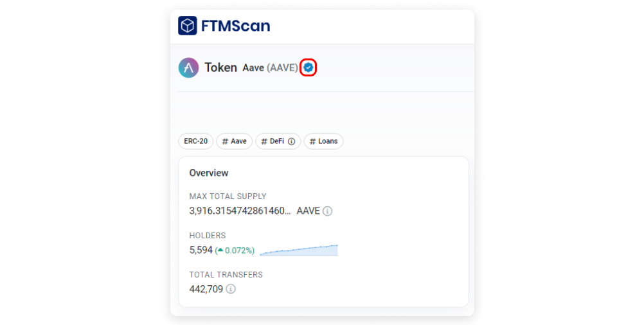644x325 pixels.
Task: Click the blue verified checkmark badge
Action: (308, 67)
